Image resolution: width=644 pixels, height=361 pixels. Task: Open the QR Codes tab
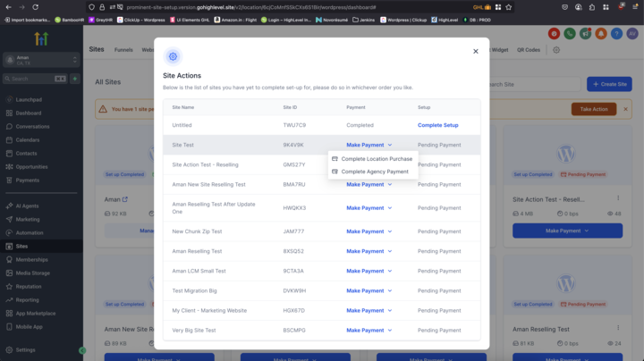[529, 50]
